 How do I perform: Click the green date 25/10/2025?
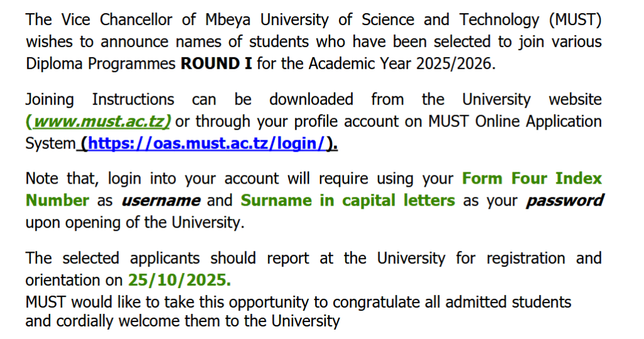(179, 280)
